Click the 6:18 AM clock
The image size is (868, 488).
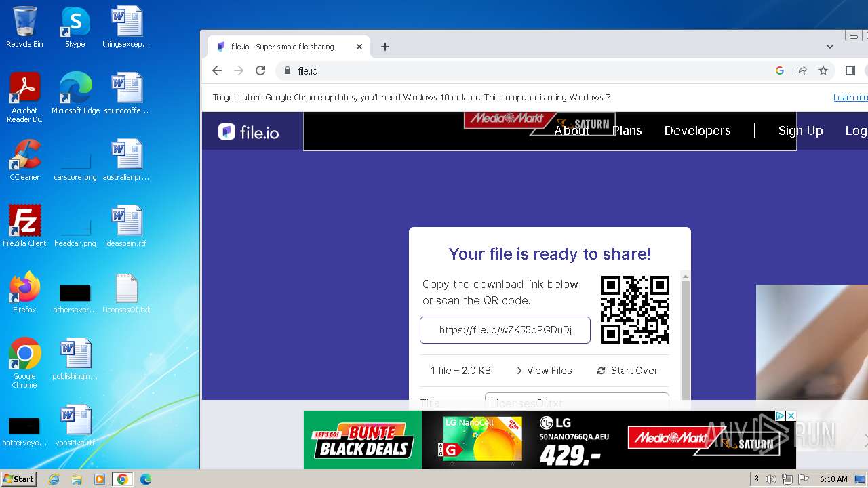point(833,479)
